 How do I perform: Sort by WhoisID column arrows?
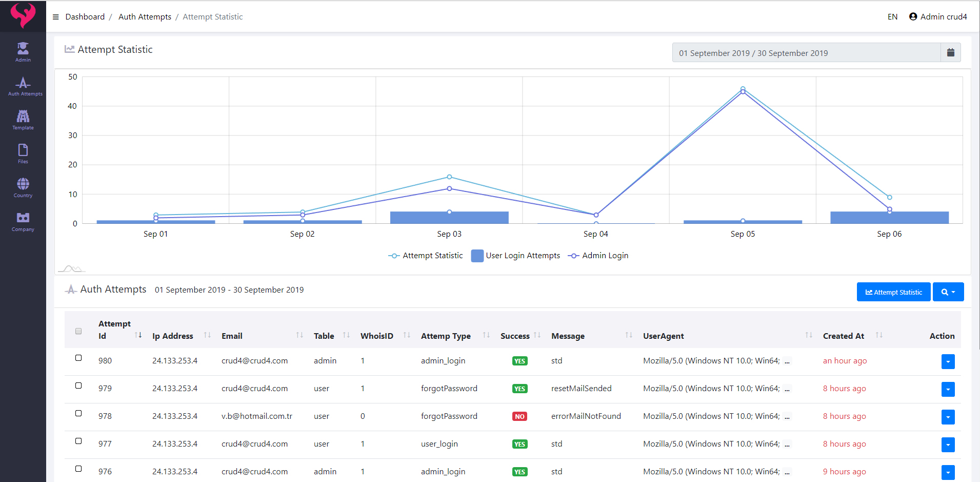tap(407, 335)
